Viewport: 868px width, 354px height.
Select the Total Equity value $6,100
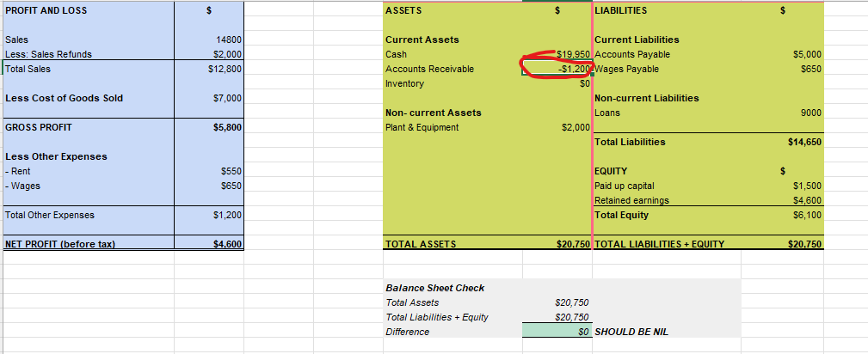[807, 215]
